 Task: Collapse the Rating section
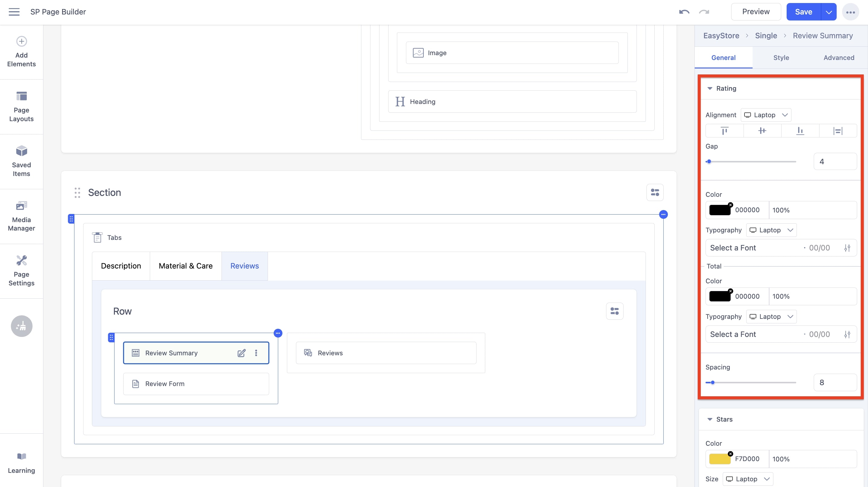point(710,88)
